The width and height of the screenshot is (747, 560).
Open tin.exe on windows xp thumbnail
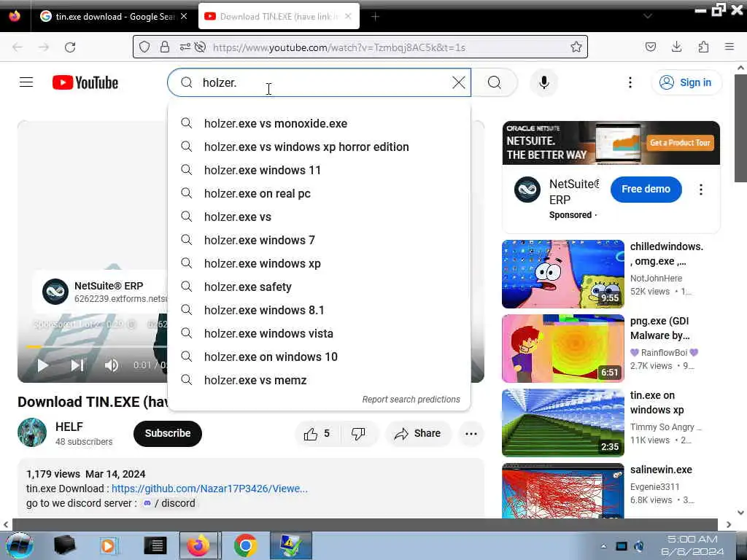tap(562, 422)
